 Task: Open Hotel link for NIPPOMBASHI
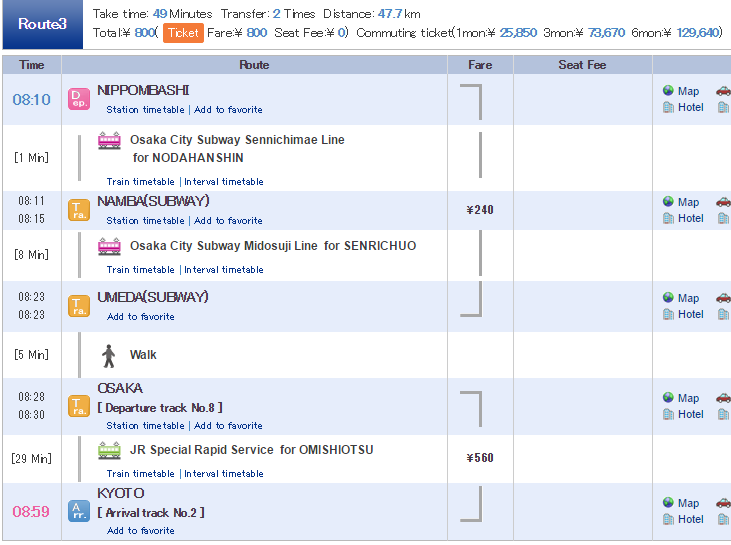[690, 108]
